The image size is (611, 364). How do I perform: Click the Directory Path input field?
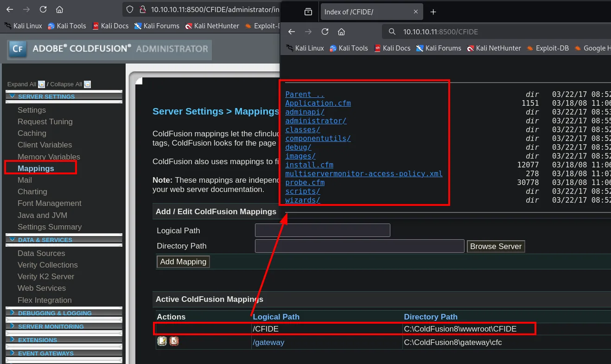coord(359,246)
